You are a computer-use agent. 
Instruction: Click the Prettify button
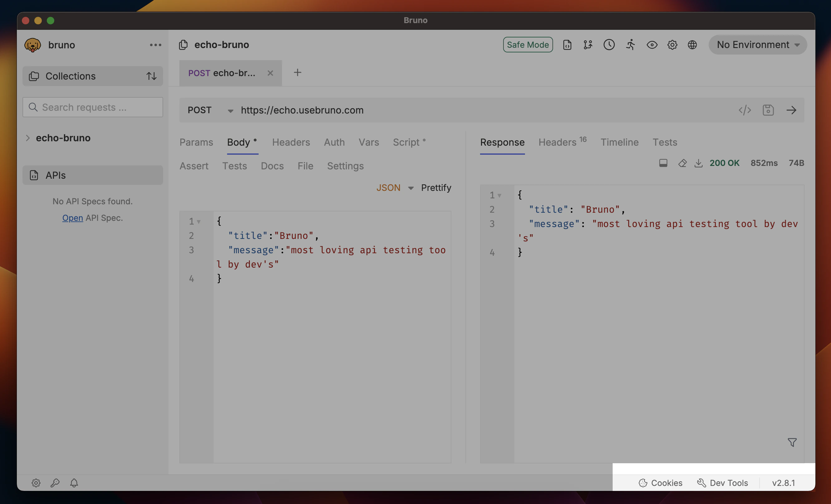click(x=436, y=187)
